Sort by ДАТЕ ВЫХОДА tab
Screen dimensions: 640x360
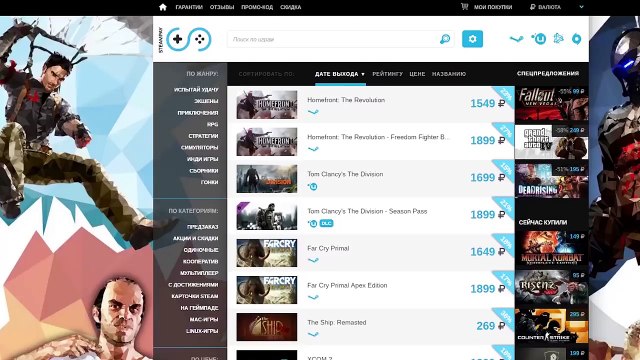pos(336,74)
